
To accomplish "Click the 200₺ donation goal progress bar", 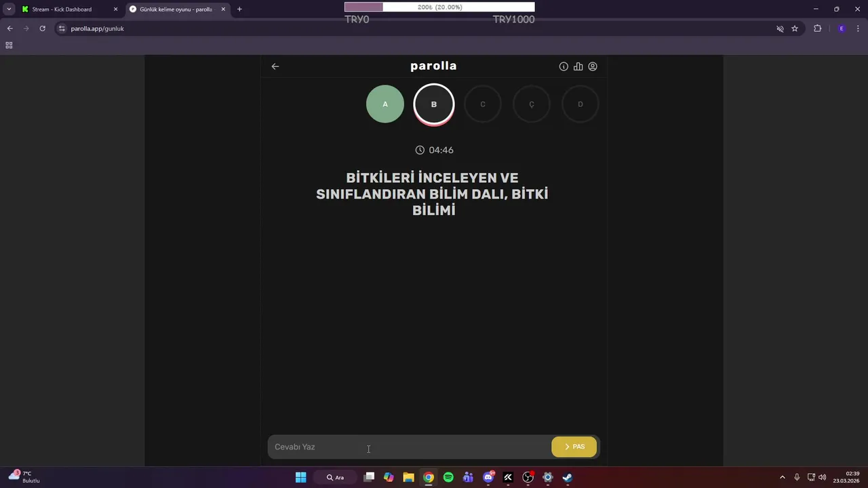I will 439,7.
